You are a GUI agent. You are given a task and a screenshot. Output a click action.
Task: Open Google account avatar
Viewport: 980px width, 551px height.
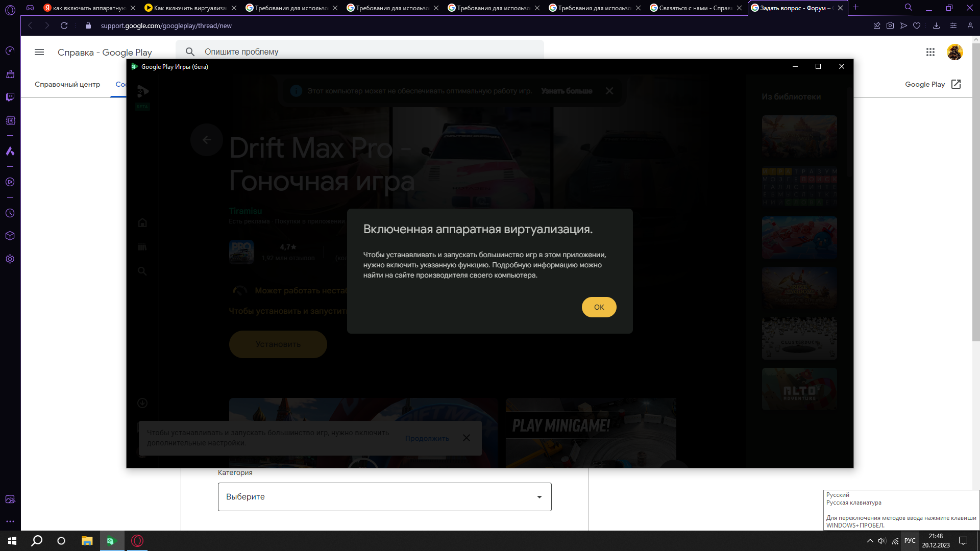[x=954, y=52]
